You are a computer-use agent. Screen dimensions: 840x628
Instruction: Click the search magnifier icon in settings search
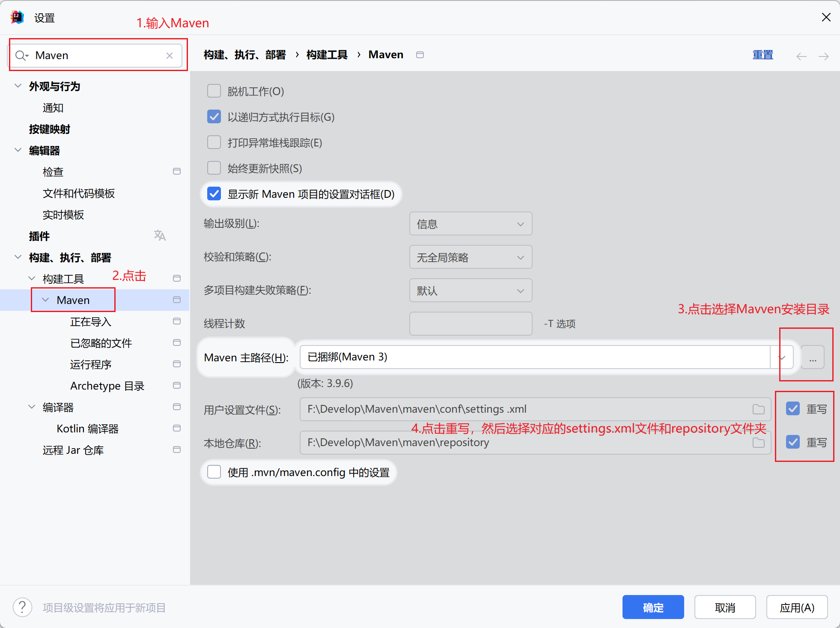click(x=21, y=56)
